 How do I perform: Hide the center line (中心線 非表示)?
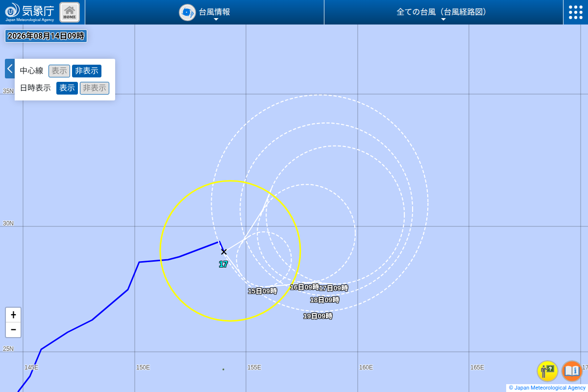(87, 71)
